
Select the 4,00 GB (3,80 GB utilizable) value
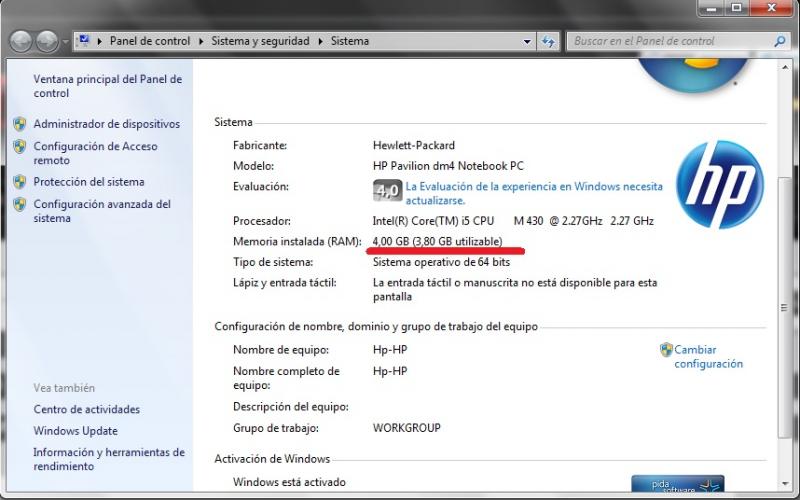click(x=437, y=241)
